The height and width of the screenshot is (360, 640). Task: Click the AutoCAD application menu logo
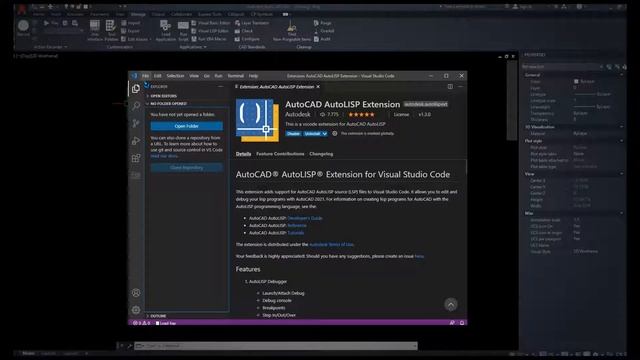22,8
